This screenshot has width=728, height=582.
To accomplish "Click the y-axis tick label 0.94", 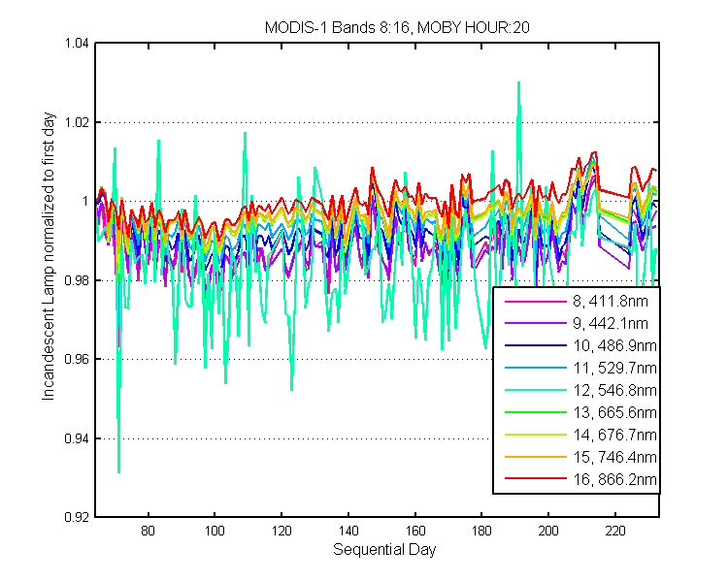I will [x=77, y=438].
